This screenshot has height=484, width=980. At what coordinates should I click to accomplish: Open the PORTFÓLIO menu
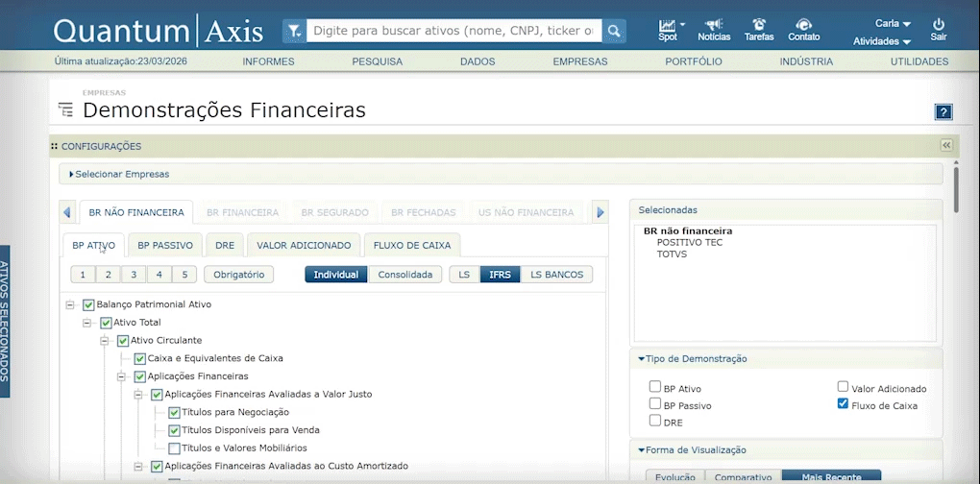point(693,61)
